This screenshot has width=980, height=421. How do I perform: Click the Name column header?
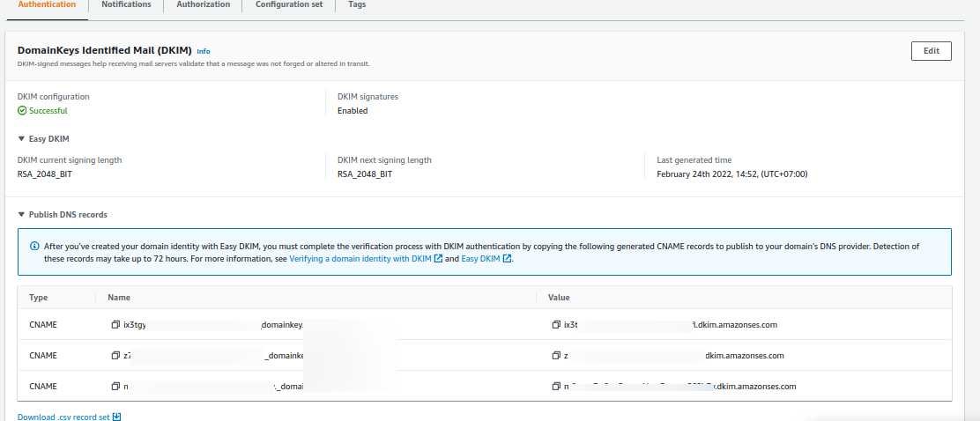pyautogui.click(x=119, y=298)
